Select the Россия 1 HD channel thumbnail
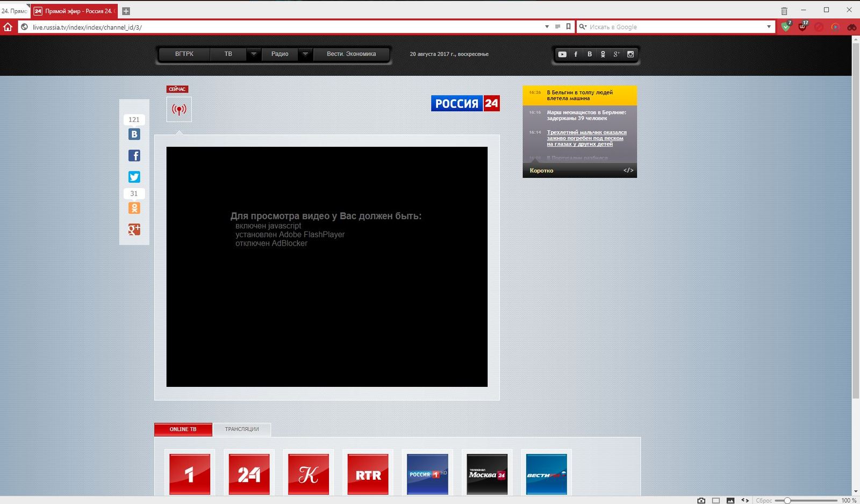 tap(427, 473)
